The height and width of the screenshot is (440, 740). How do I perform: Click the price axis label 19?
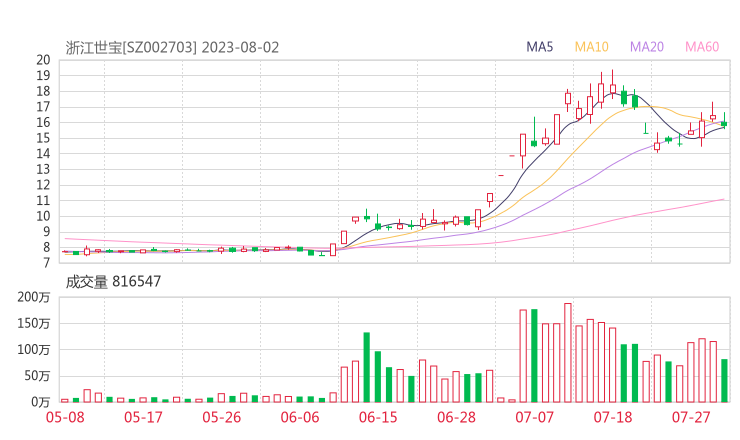pos(43,76)
